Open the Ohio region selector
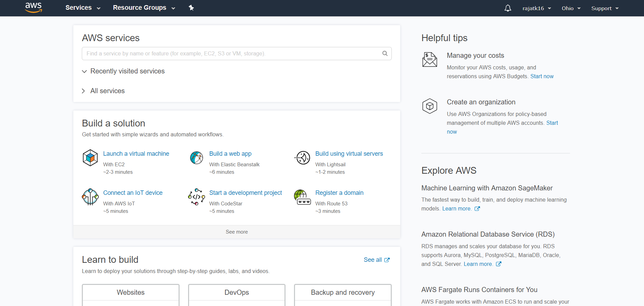 click(x=571, y=8)
